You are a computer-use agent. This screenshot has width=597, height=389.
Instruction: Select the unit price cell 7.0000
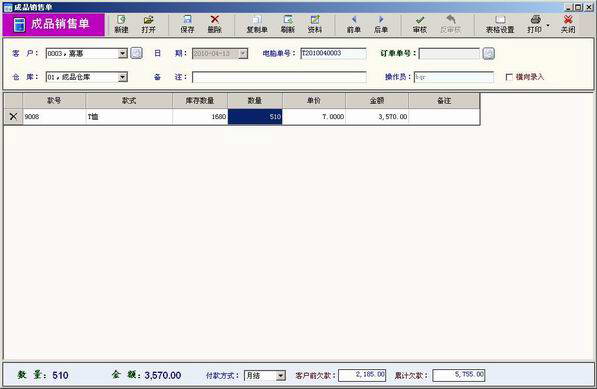tap(314, 116)
